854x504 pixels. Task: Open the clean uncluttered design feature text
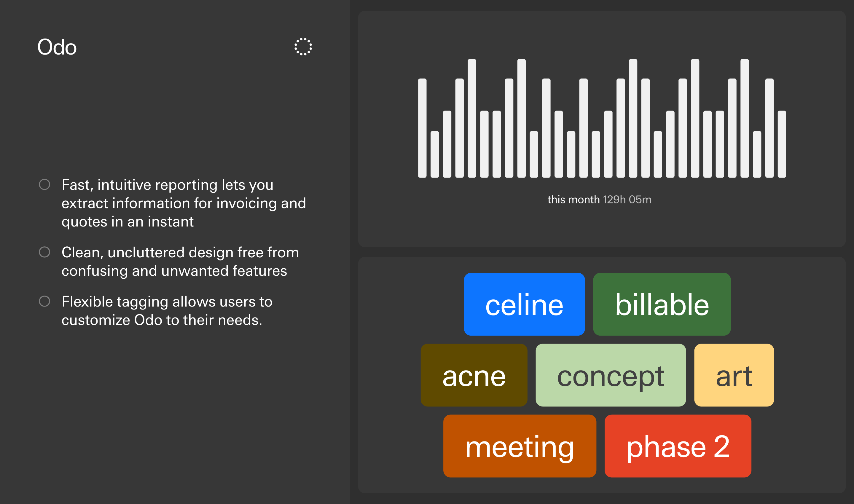(180, 261)
